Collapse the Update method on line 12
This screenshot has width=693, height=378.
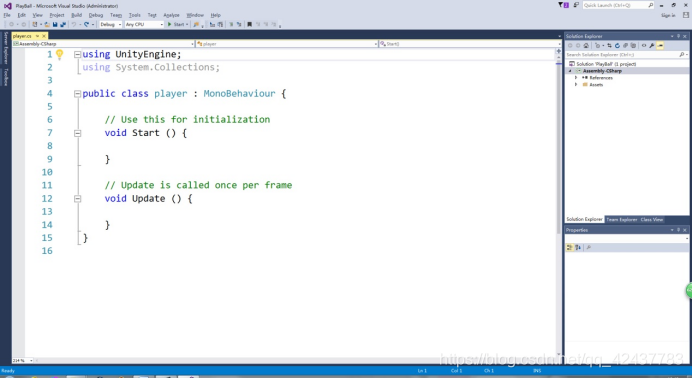click(x=77, y=199)
